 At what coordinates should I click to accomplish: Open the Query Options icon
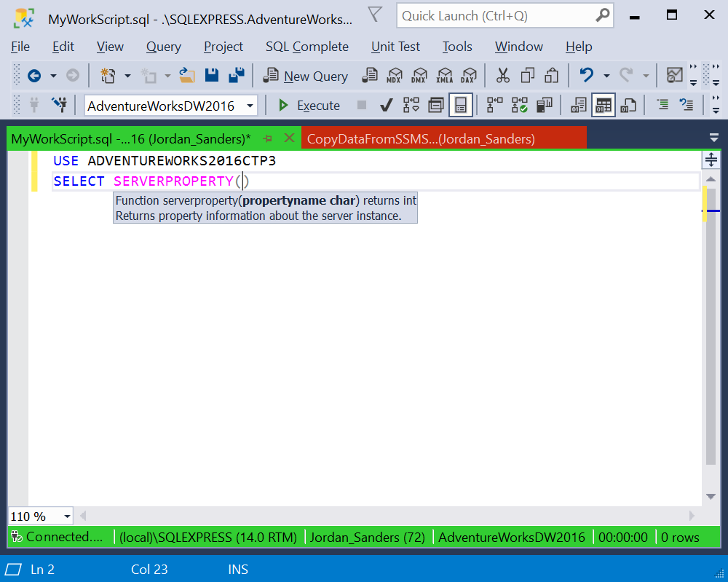pyautogui.click(x=436, y=106)
